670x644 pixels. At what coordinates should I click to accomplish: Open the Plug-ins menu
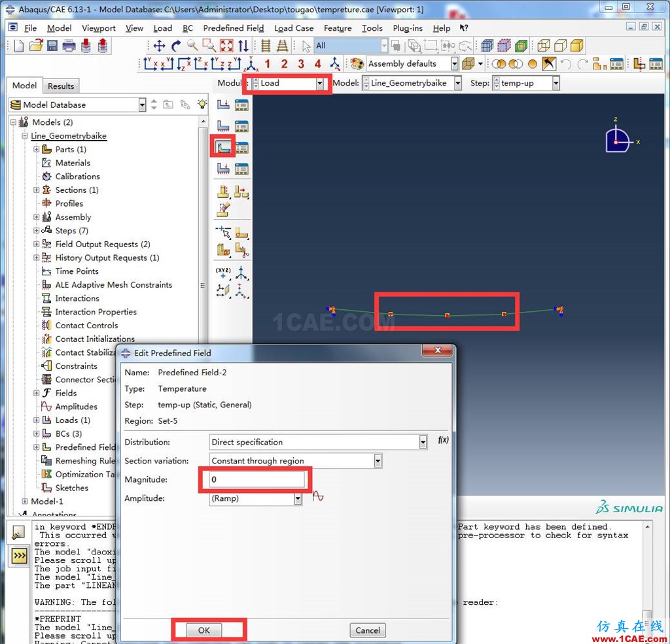408,28
